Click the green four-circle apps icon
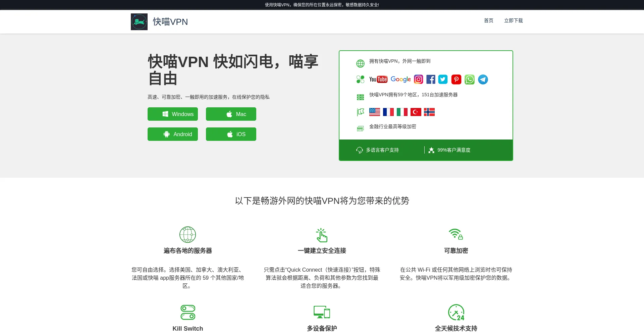The image size is (644, 333). (360, 79)
